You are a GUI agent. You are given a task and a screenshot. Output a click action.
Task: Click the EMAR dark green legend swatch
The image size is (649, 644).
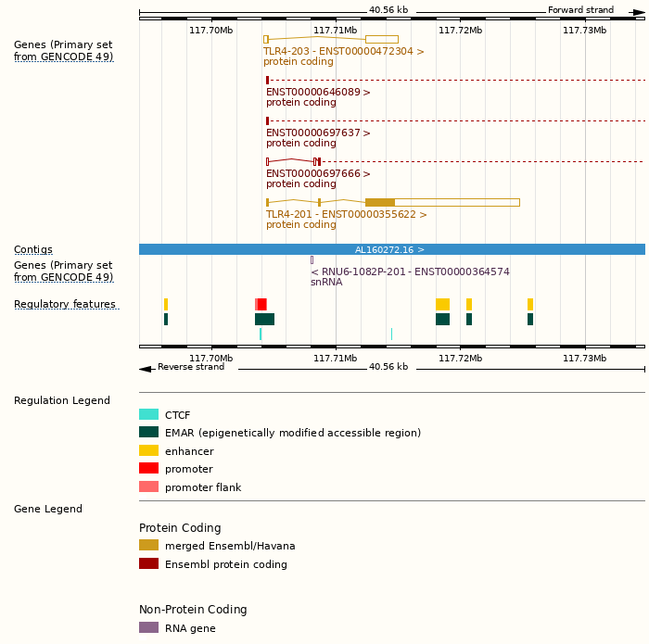(x=148, y=433)
